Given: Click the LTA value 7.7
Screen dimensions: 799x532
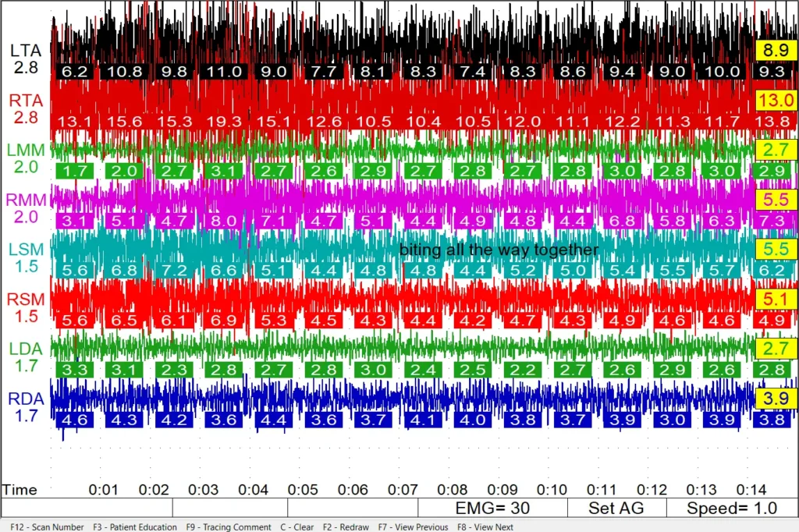Looking at the screenshot, I should pos(324,71).
